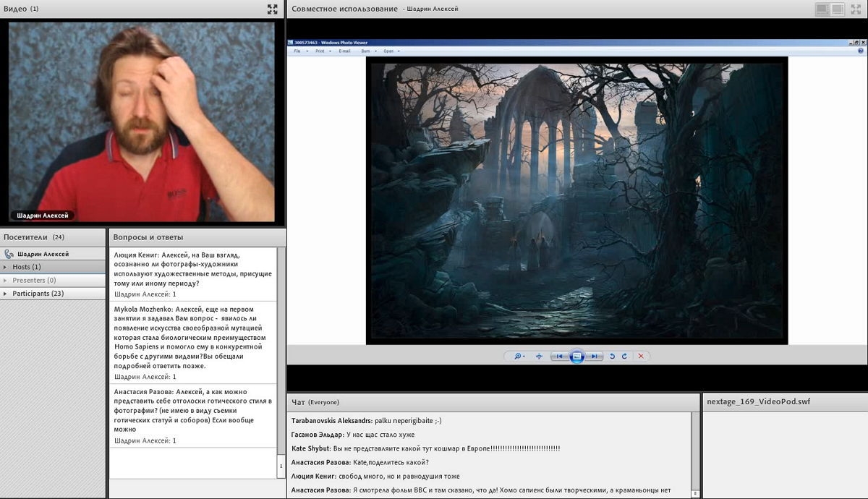Click Tarabanovskis Aleksandrs chat message
868x499 pixels.
tap(366, 420)
